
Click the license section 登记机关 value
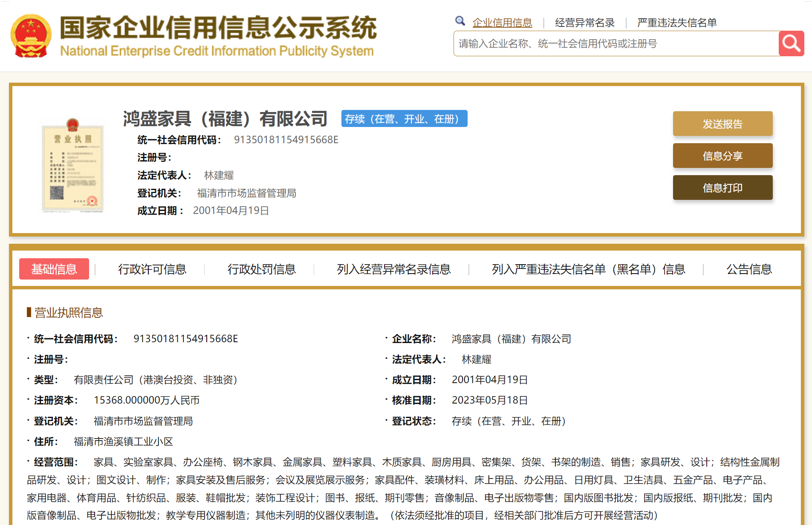pos(143,421)
